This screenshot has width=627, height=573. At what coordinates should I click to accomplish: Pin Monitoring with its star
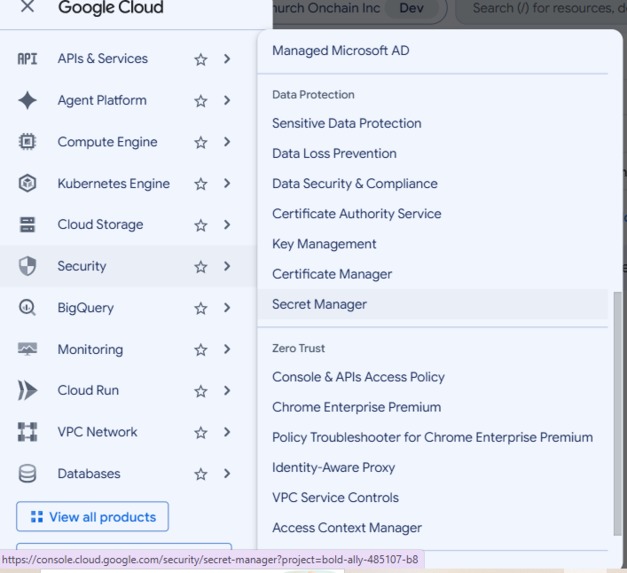point(201,350)
